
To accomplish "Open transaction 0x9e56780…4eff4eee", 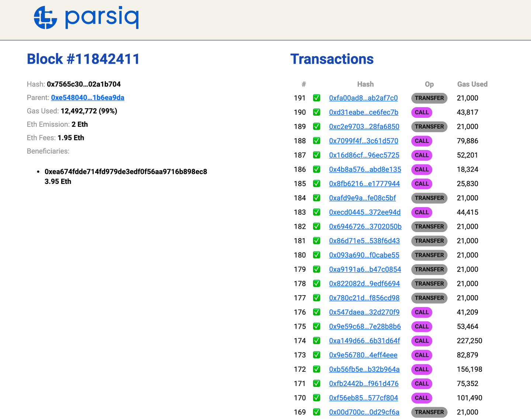I will tap(363, 355).
